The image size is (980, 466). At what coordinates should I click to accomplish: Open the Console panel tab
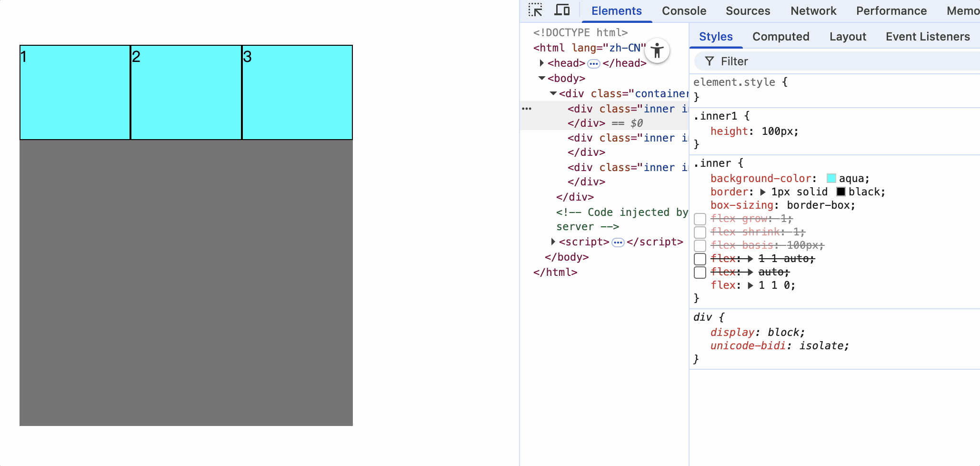coord(684,11)
